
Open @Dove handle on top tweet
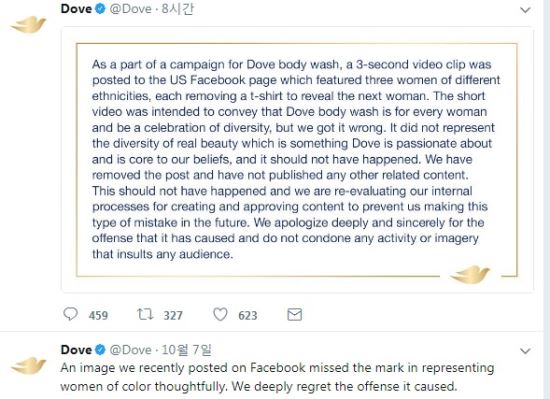130,9
